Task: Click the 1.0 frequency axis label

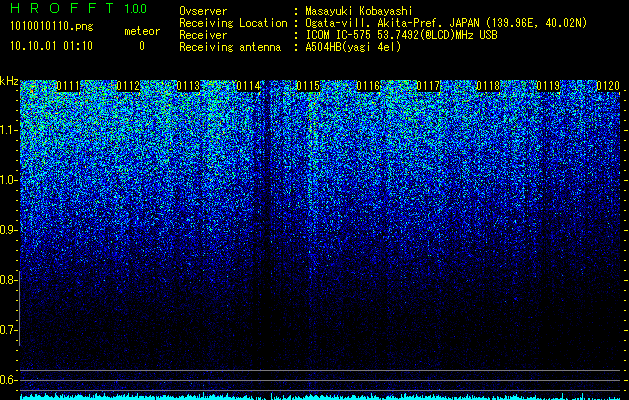Action: point(8,180)
